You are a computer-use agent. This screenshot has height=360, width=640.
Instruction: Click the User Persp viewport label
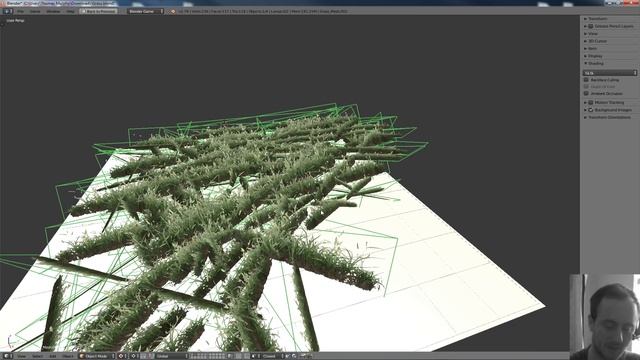coord(16,20)
